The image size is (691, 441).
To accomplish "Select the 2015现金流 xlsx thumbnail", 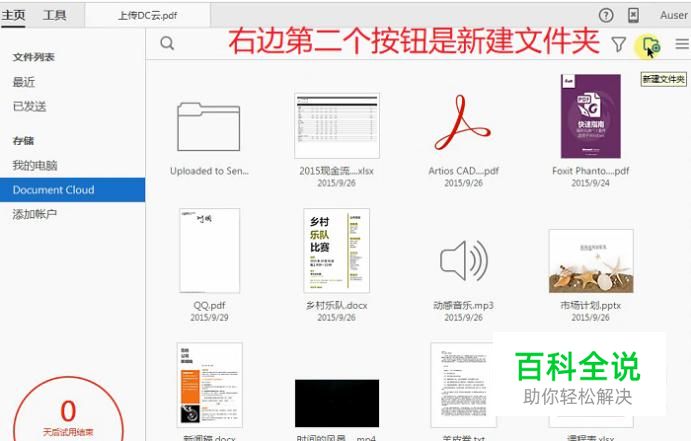I will (x=337, y=126).
